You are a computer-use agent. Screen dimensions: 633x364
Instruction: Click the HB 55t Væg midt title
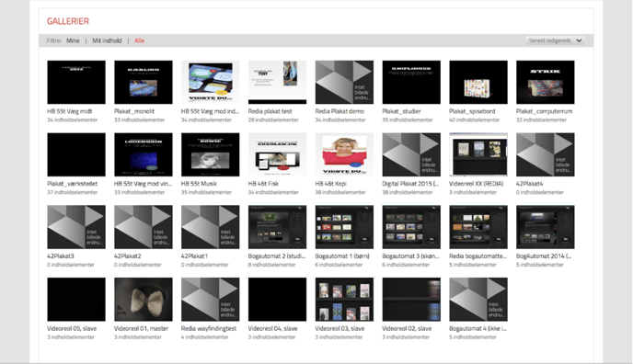(x=70, y=111)
